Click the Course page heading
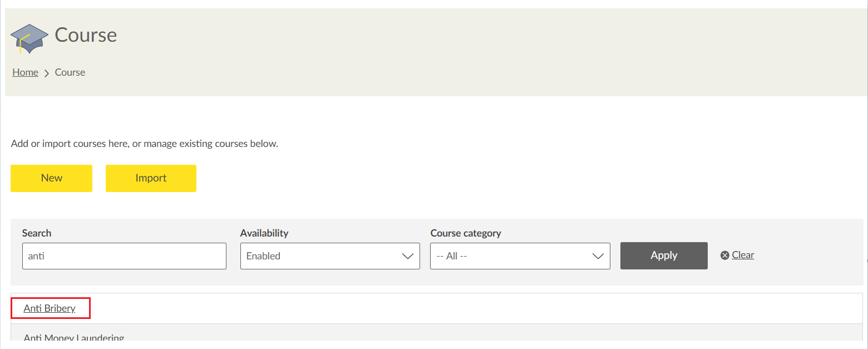868x349 pixels. [x=86, y=35]
